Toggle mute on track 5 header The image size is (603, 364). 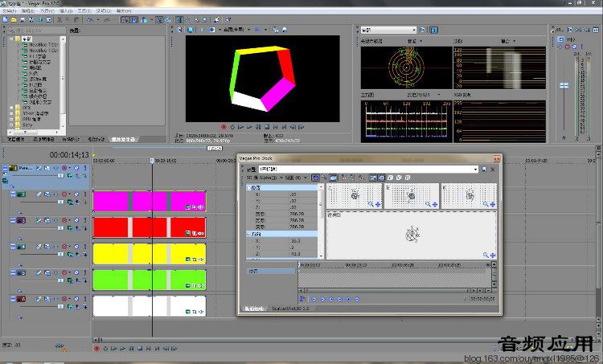(x=76, y=272)
